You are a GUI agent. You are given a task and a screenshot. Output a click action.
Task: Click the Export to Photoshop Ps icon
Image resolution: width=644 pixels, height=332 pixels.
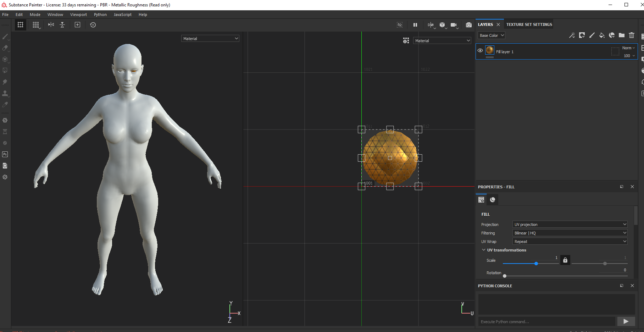[5, 154]
